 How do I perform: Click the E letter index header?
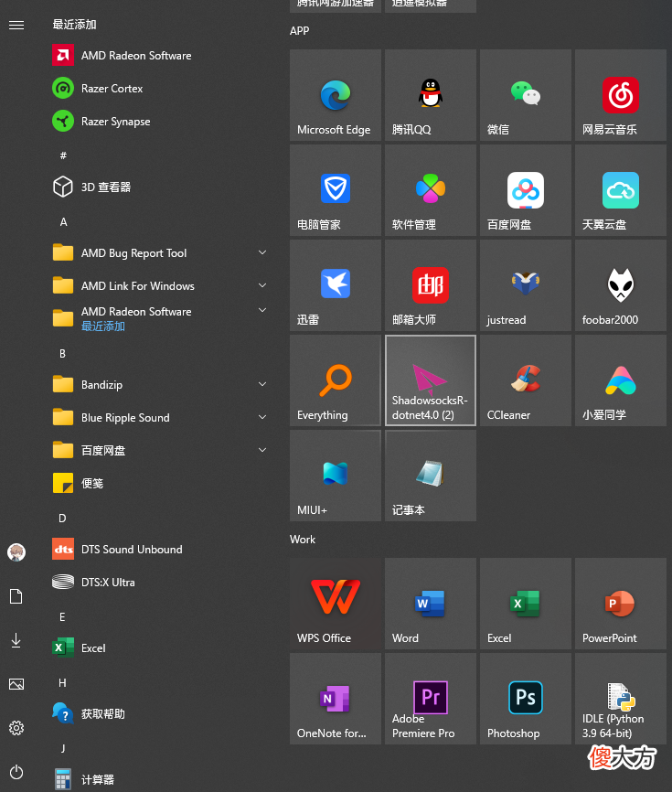[x=62, y=616]
